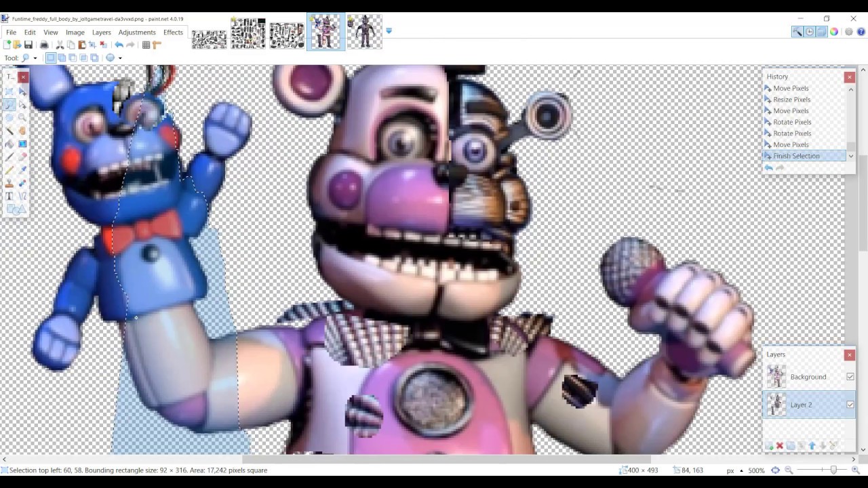Click the undo arrow in History panel
868x488 pixels.
pos(769,168)
